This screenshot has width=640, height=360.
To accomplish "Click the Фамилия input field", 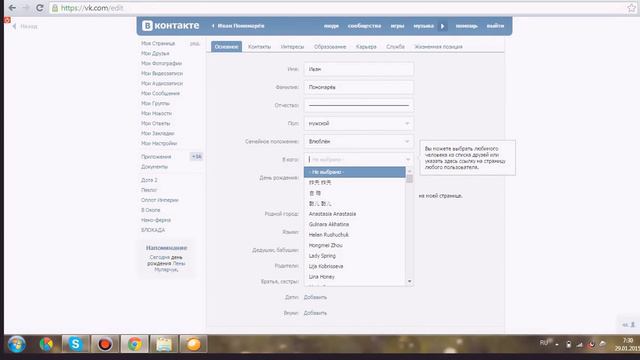I will click(x=358, y=87).
